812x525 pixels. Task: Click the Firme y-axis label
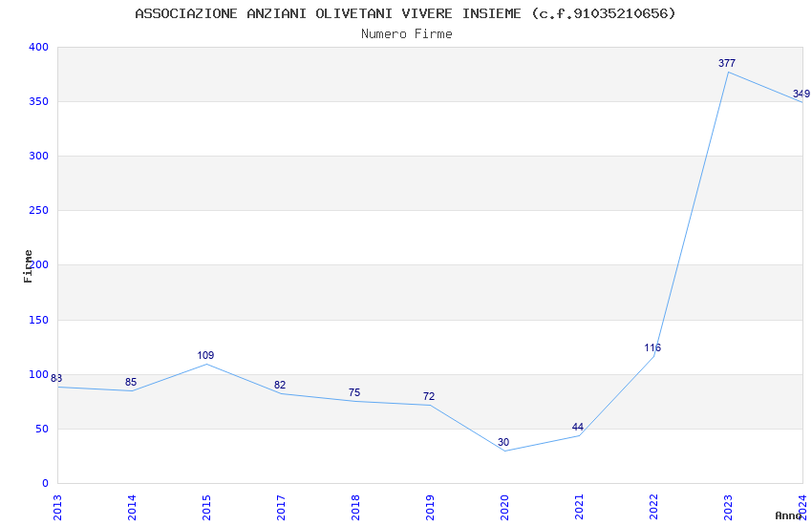pos(28,266)
